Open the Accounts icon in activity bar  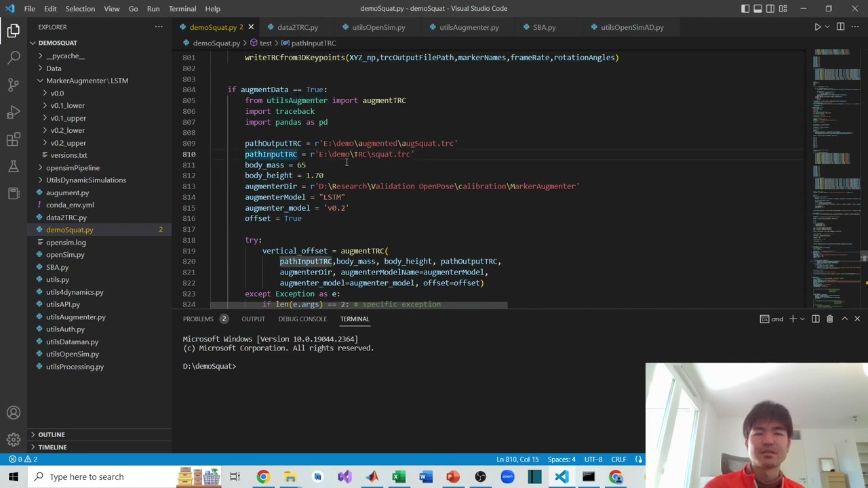[14, 413]
